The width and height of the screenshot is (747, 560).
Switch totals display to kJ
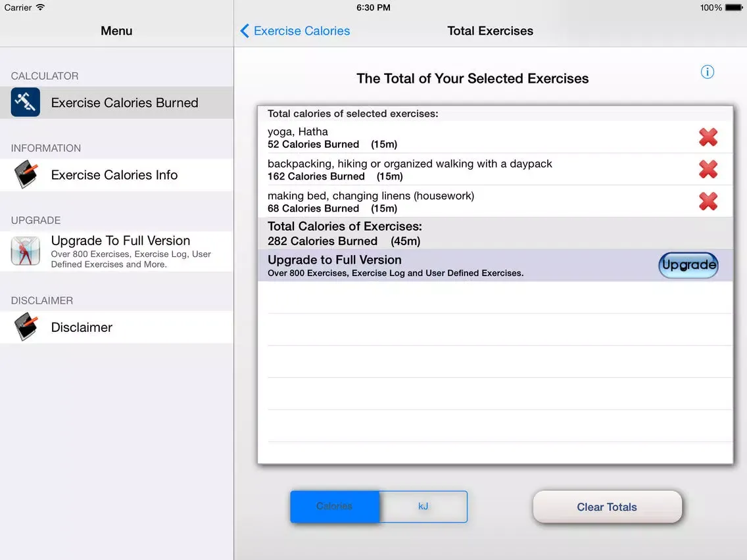tap(423, 506)
